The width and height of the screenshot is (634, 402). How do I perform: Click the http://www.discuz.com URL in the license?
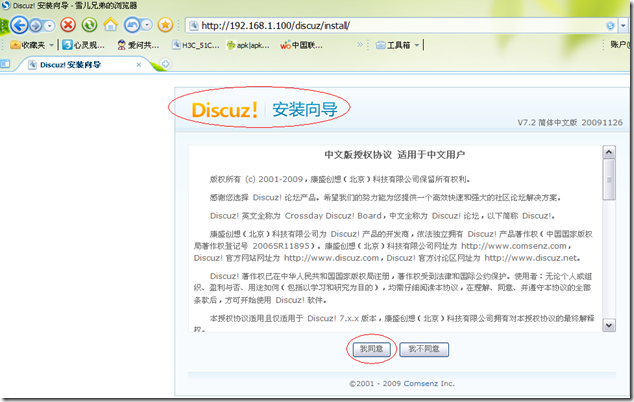pos(332,258)
